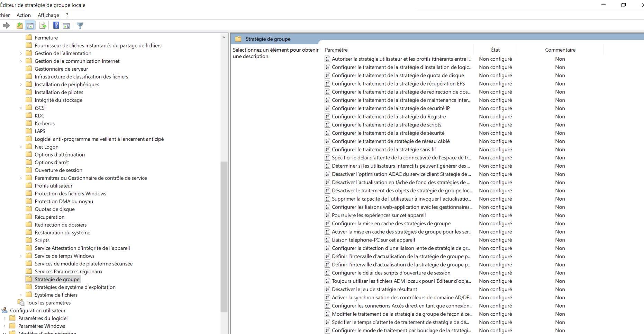Toggle the Show/Hide Console Tree icon
The height and width of the screenshot is (334, 644).
[x=30, y=25]
